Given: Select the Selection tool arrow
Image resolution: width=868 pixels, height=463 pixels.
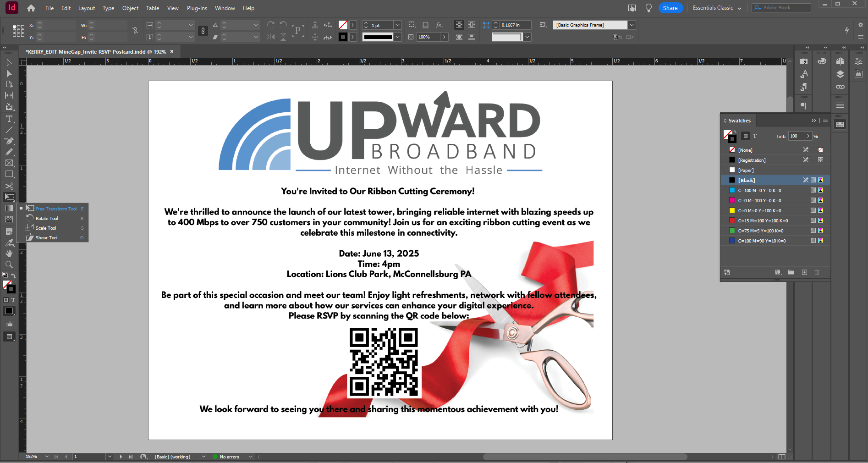Looking at the screenshot, I should (x=9, y=63).
